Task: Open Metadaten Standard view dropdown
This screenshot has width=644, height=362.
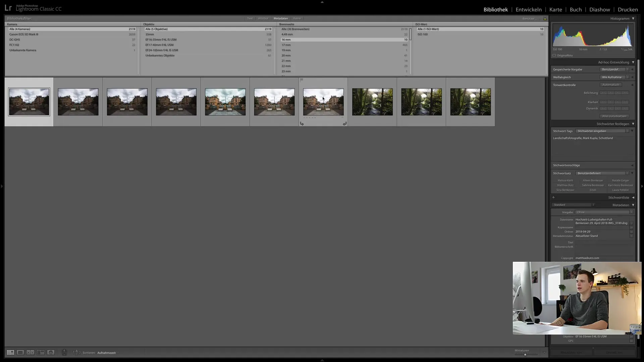Action: pos(574,205)
